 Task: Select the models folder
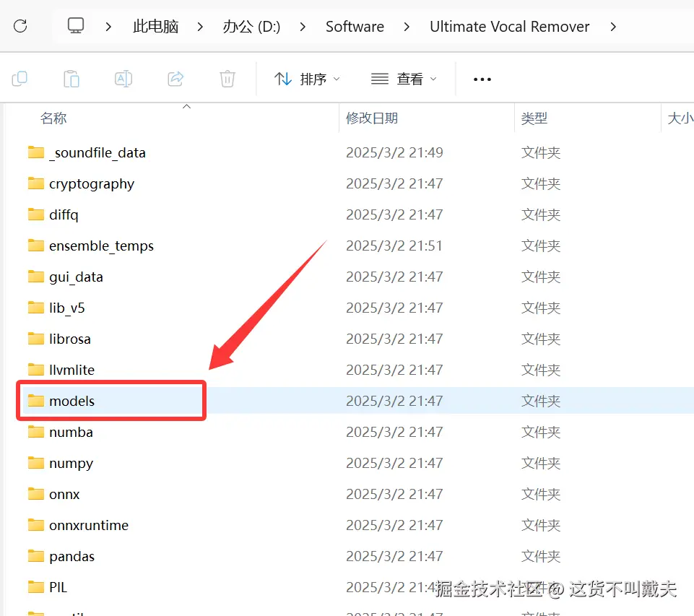tap(71, 401)
